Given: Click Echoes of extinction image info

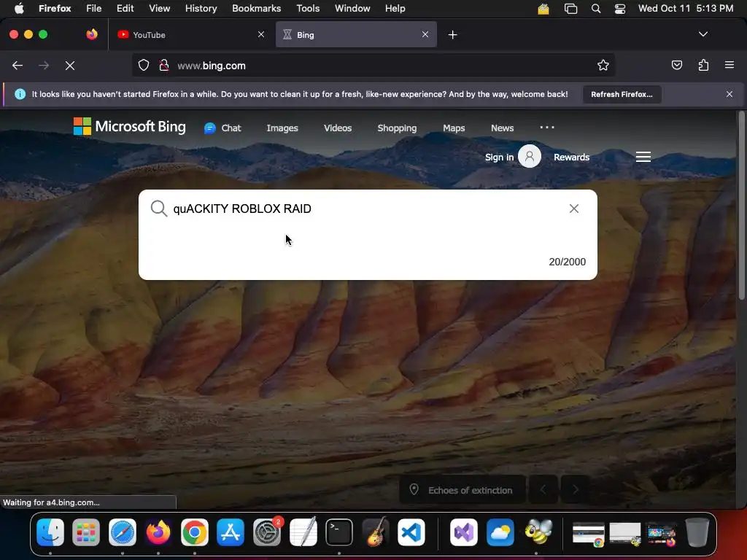Looking at the screenshot, I should click(462, 490).
